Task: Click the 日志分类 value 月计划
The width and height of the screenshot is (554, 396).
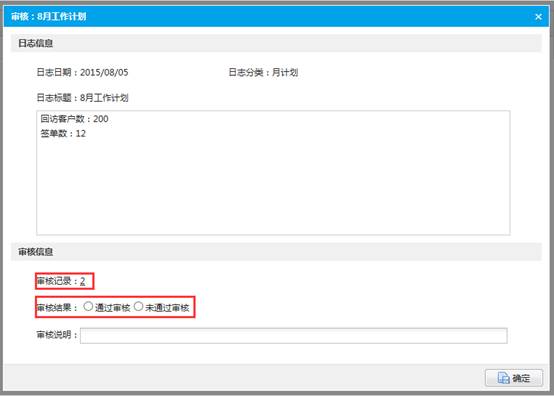Action: point(285,72)
